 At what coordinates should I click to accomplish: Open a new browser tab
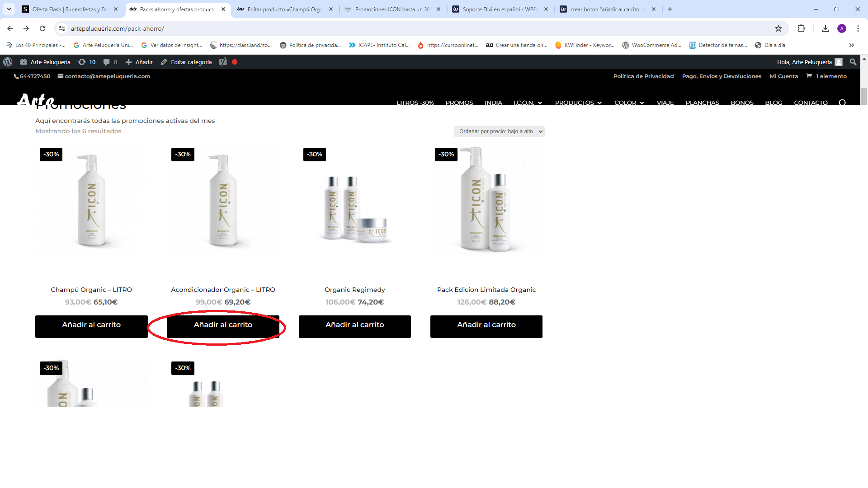click(670, 9)
